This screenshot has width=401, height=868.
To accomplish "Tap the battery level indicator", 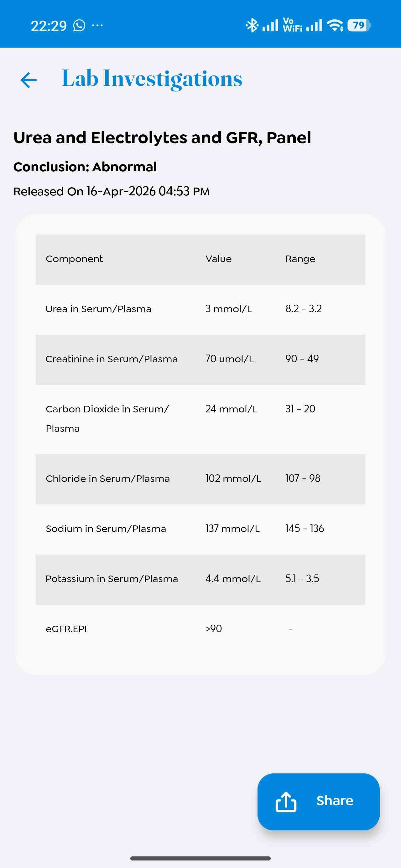I will coord(359,26).
